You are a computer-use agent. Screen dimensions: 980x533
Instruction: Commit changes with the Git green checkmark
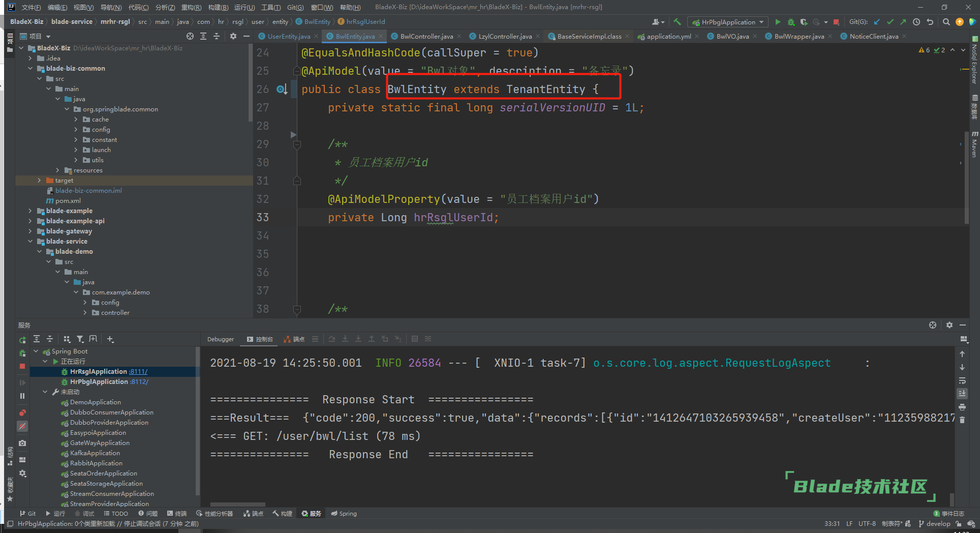(x=890, y=22)
